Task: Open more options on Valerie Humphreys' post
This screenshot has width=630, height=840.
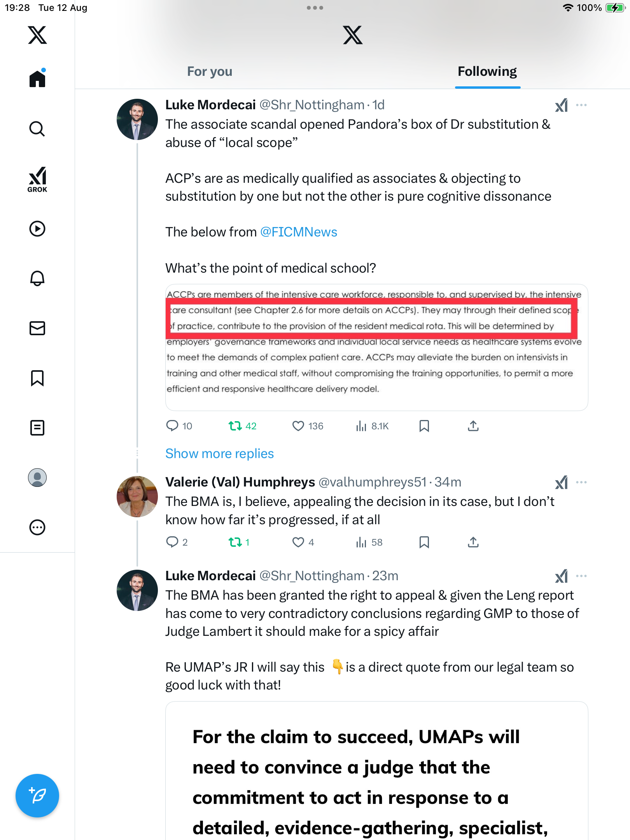Action: (581, 482)
